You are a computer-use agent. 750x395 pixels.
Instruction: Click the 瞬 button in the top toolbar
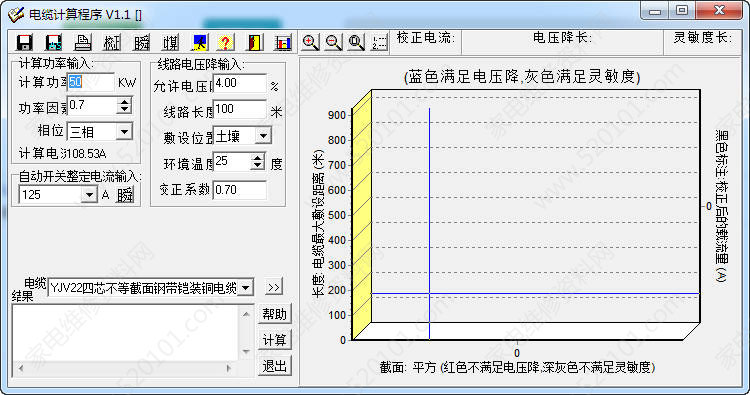(x=142, y=43)
